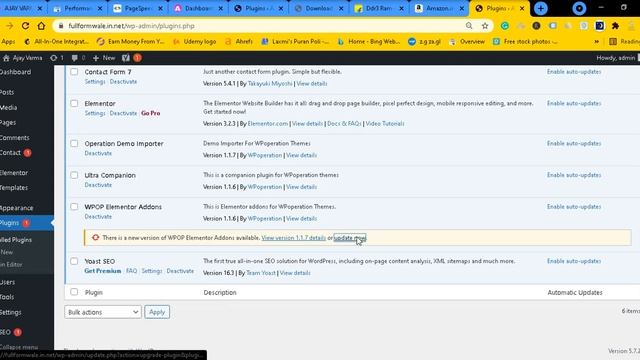Viewport: 640px width, 360px height.
Task: Go to browser home page icon
Action: (x=41, y=26)
